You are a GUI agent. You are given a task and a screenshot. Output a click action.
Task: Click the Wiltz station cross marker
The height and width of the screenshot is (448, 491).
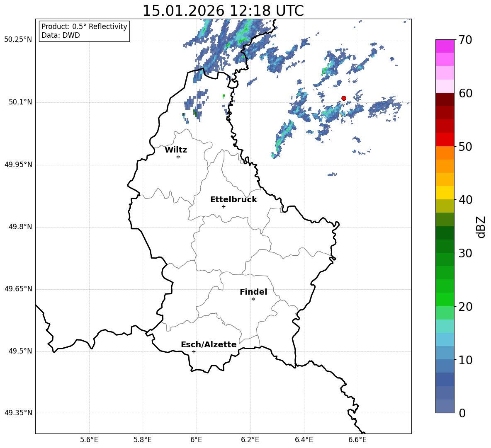[x=178, y=157]
